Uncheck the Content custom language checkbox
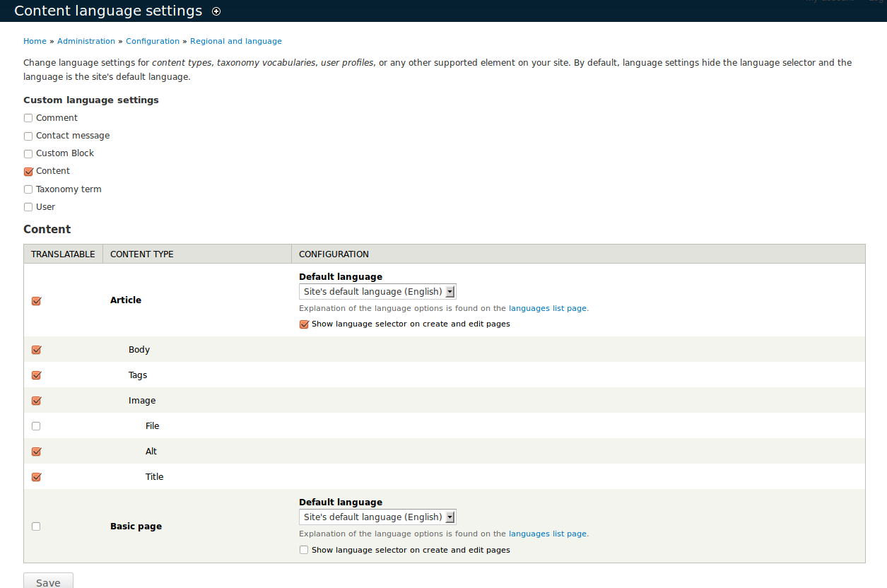Image resolution: width=887 pixels, height=588 pixels. (28, 171)
